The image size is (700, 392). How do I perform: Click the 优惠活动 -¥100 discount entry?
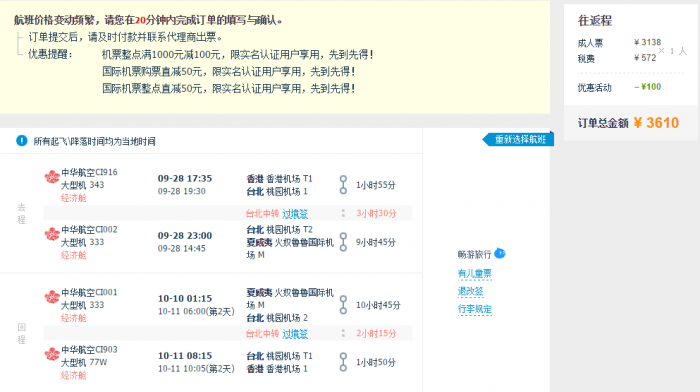click(619, 87)
